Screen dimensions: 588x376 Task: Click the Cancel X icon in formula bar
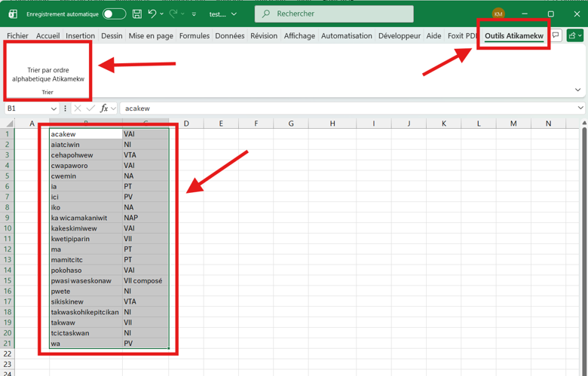click(78, 109)
